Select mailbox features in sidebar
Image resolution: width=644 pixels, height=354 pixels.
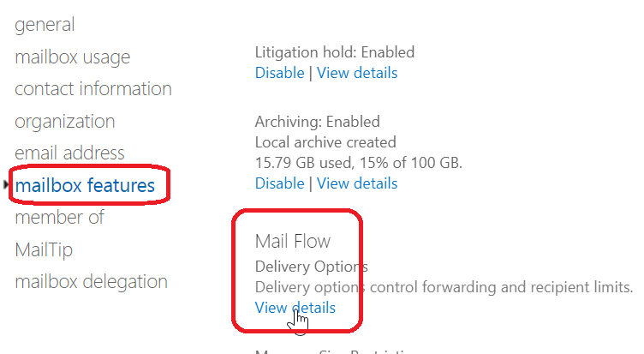[86, 185]
